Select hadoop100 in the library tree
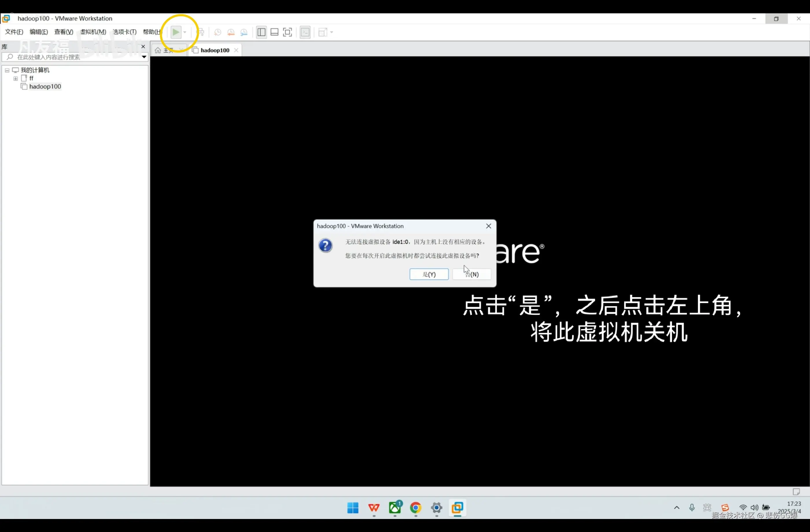 pos(45,86)
